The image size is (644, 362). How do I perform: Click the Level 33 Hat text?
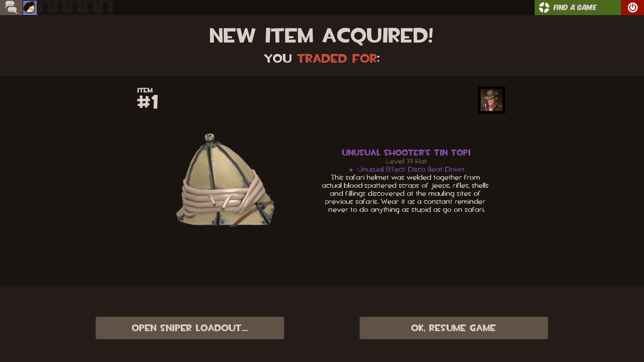tap(406, 161)
